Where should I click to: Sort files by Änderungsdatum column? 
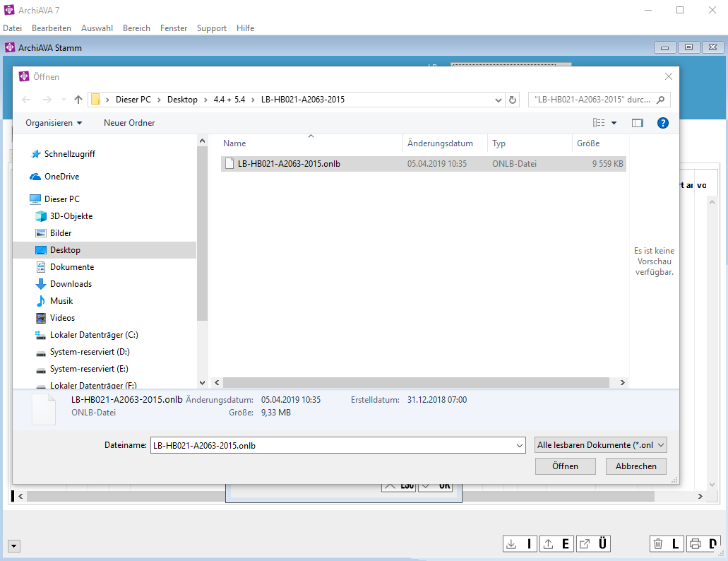[x=445, y=143]
